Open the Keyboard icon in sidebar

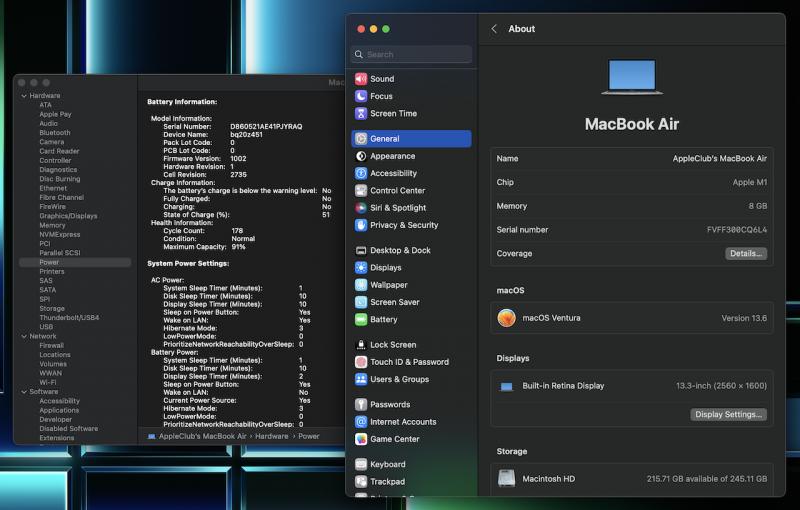click(361, 465)
